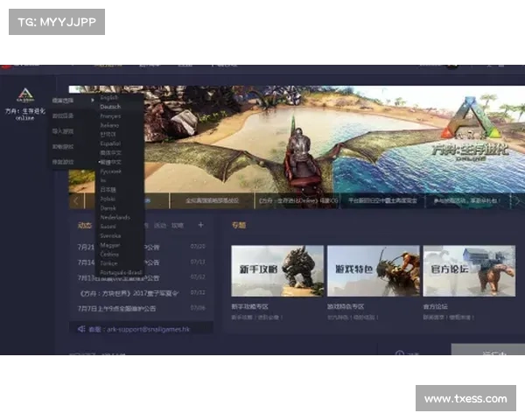Choose Português-Brasil language entry
This screenshot has width=525, height=420.
click(x=121, y=272)
